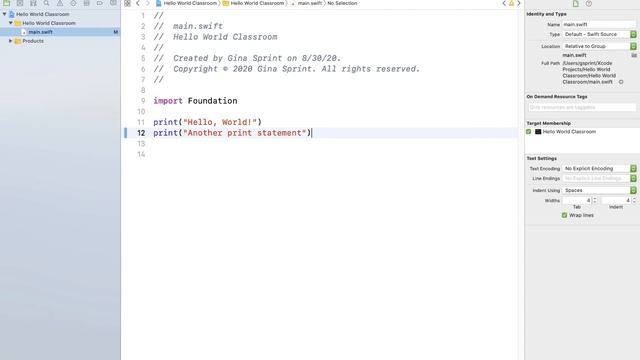Click the project breadcrumb in jump bar

pos(187,3)
